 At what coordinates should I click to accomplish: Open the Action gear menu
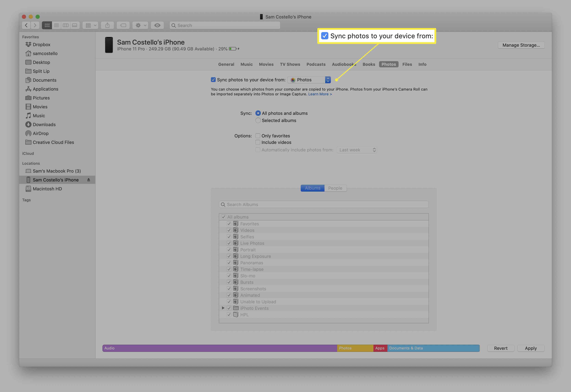click(x=140, y=25)
